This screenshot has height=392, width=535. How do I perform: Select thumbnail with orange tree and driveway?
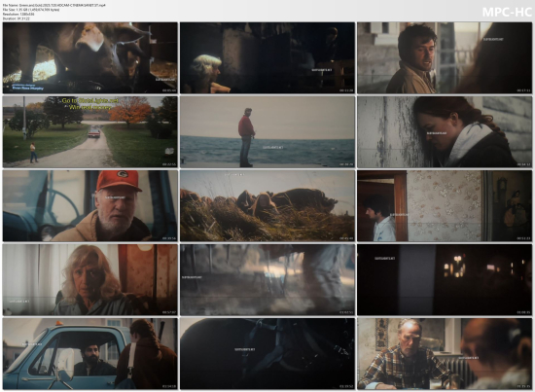[90, 131]
